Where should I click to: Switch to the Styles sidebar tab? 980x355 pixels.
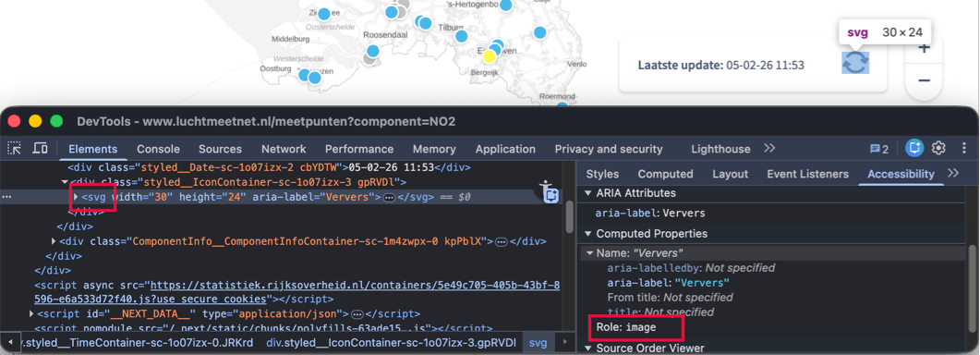coord(602,174)
